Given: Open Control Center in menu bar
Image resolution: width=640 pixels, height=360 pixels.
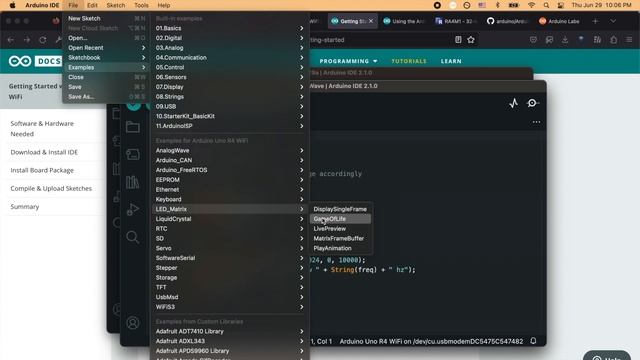Looking at the screenshot, I should 561,5.
